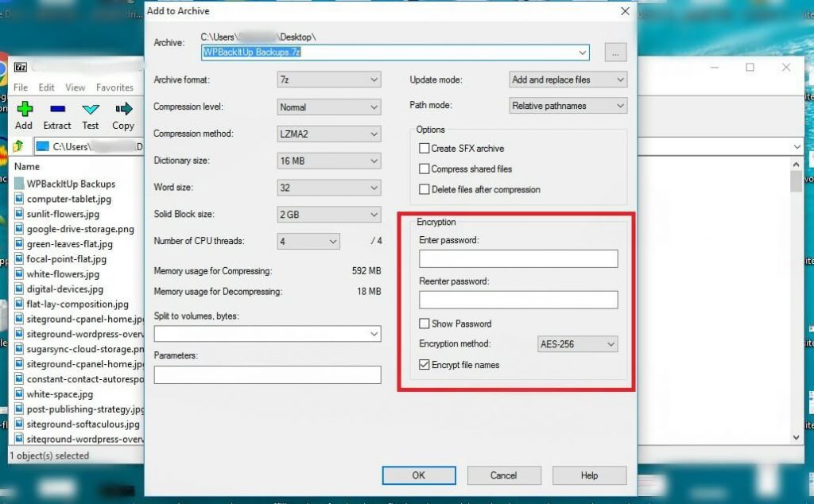Click the focal-point-flat.jpg file icon
This screenshot has height=504, width=814.
tap(19, 258)
